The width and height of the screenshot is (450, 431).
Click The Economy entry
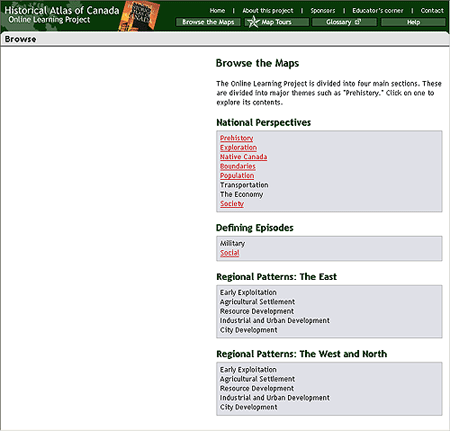point(241,194)
